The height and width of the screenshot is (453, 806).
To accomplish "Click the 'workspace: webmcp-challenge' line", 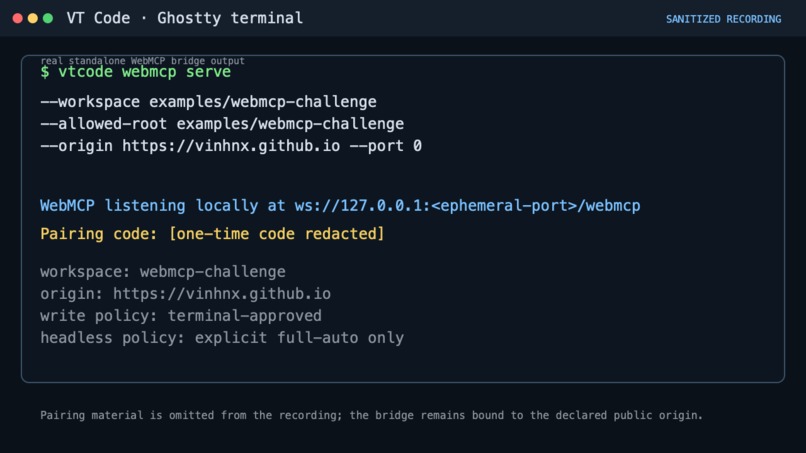I will point(163,271).
